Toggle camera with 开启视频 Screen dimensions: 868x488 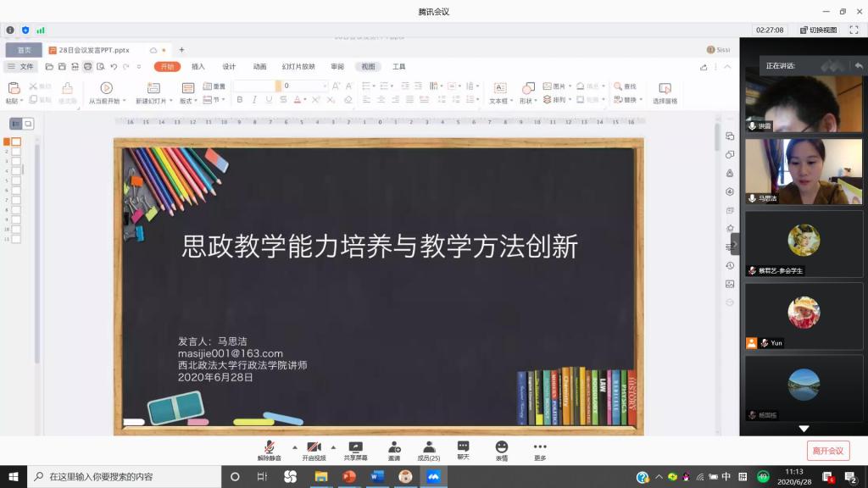coord(314,447)
